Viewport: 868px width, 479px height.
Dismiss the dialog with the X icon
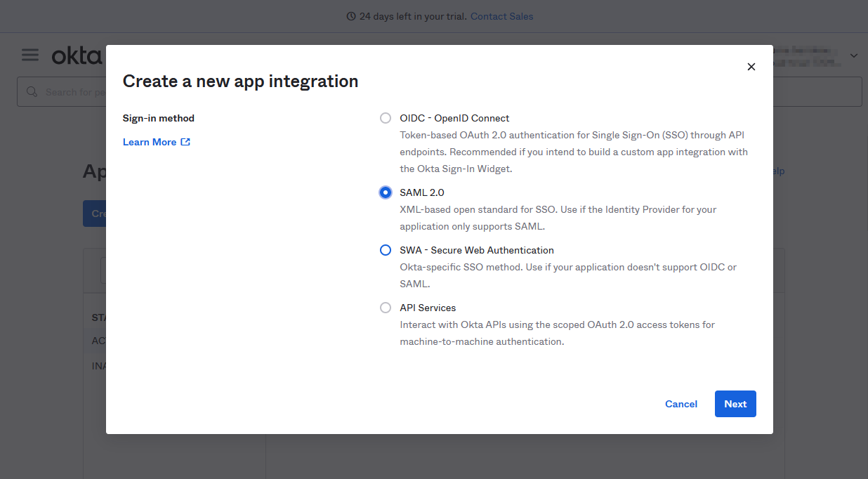(x=751, y=67)
